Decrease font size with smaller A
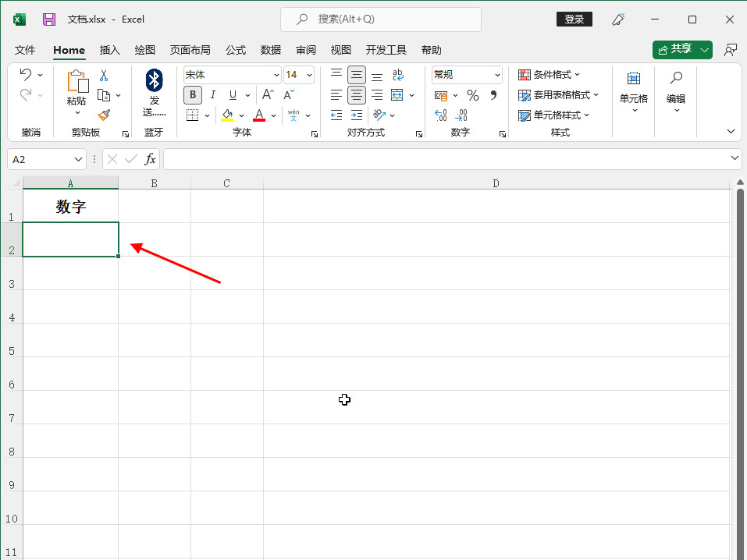 289,94
